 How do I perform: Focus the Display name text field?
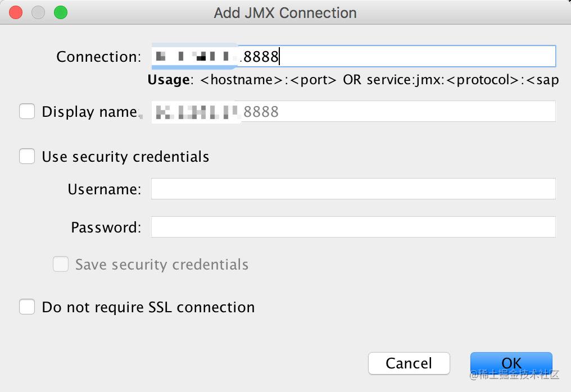pyautogui.click(x=354, y=111)
